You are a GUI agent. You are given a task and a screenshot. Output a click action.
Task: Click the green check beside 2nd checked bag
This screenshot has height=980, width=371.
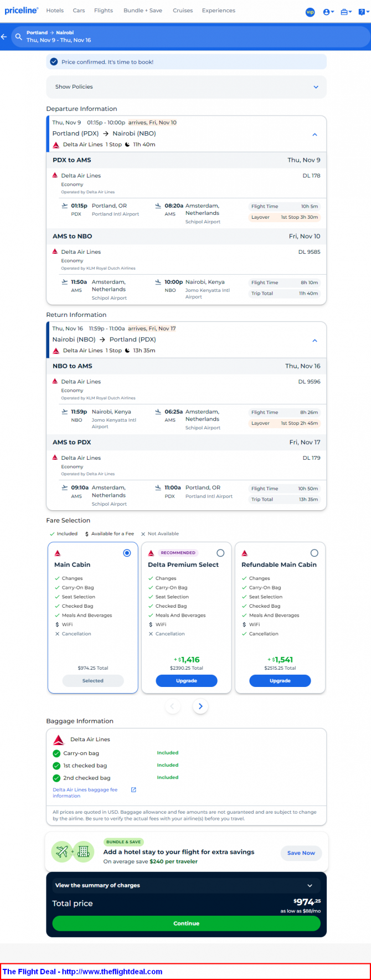pyautogui.click(x=56, y=778)
